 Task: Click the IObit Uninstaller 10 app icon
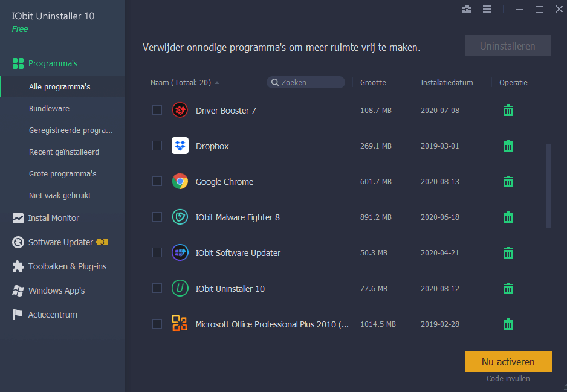180,288
